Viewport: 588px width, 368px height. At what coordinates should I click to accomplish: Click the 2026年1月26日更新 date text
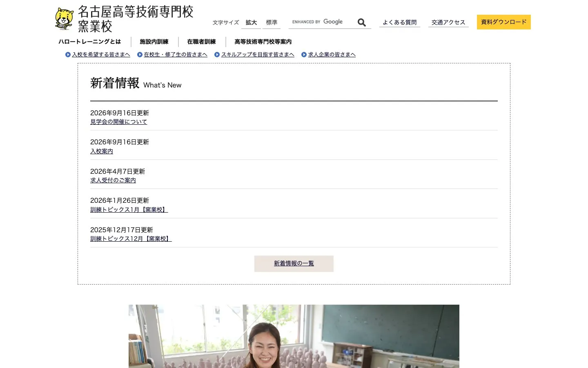point(120,200)
